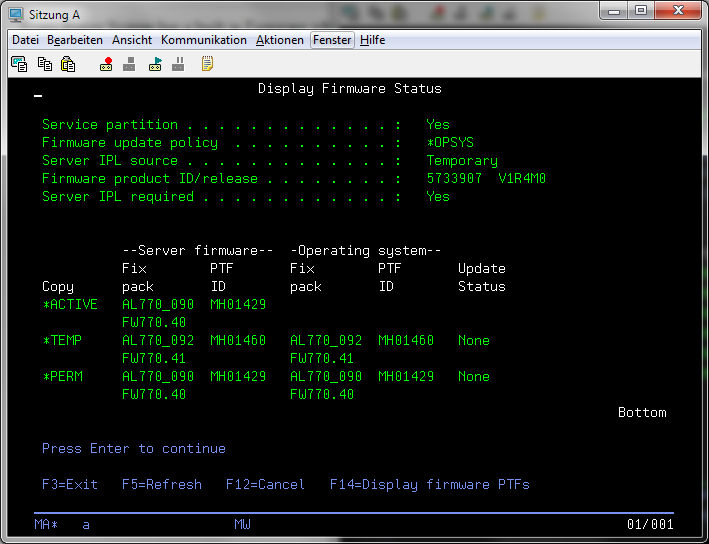Open the notepad icon in toolbar
Screen dimensions: 709x544
tap(207, 64)
